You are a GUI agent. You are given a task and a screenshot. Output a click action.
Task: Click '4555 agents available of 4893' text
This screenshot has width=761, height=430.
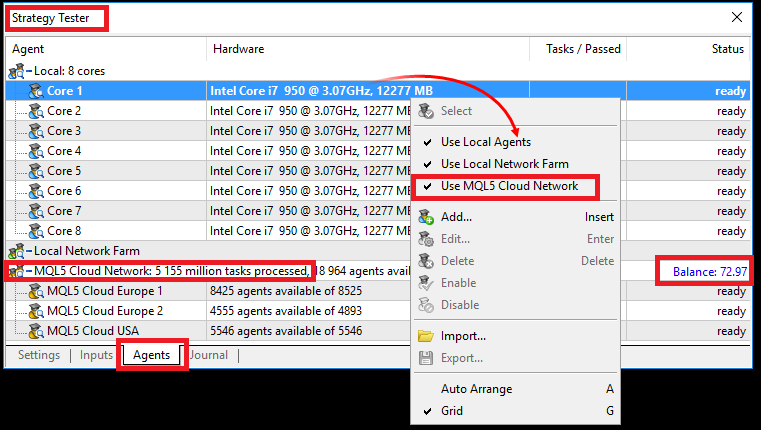pos(286,311)
